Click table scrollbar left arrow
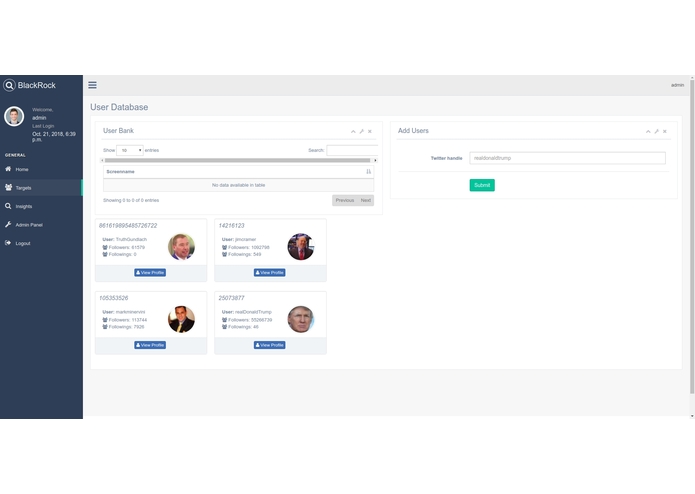 [102, 160]
